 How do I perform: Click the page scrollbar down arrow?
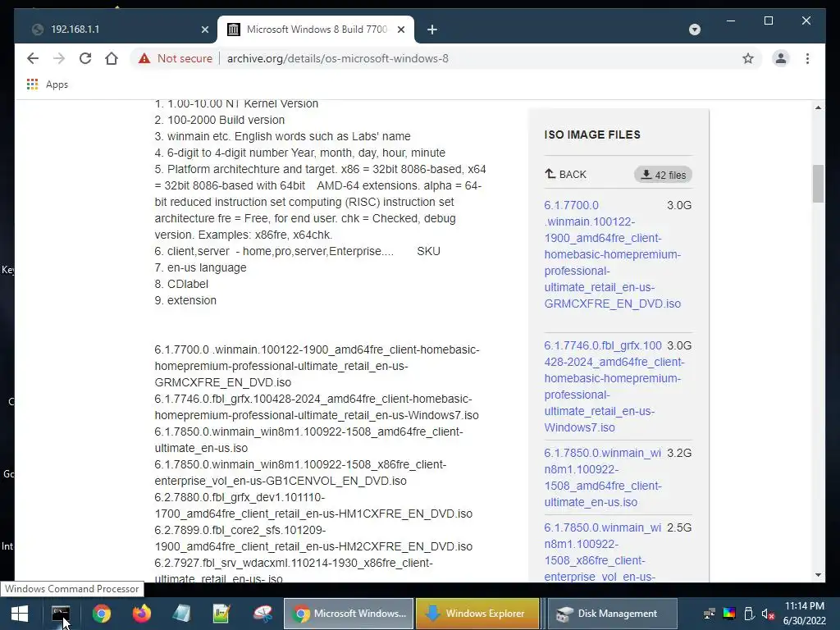[818, 575]
